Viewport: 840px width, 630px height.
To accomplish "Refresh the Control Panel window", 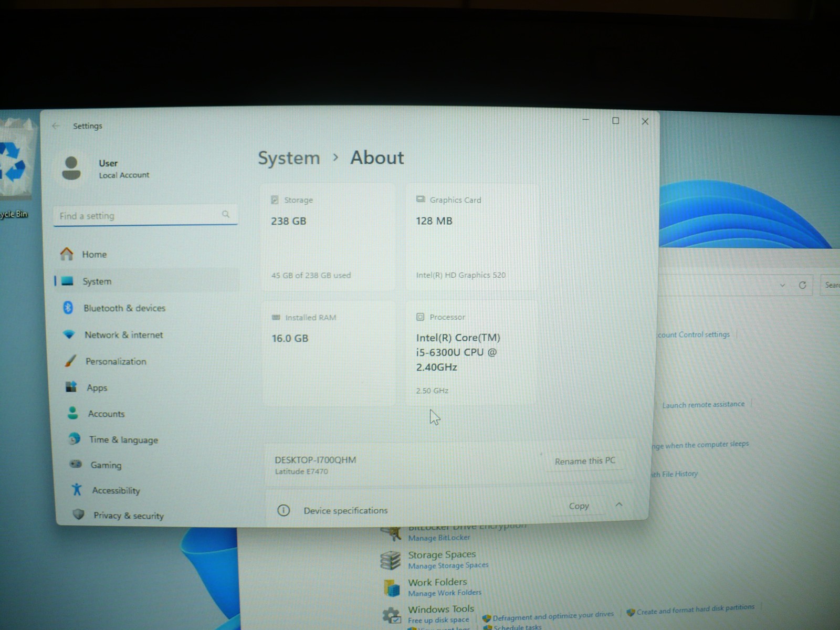I will [802, 285].
